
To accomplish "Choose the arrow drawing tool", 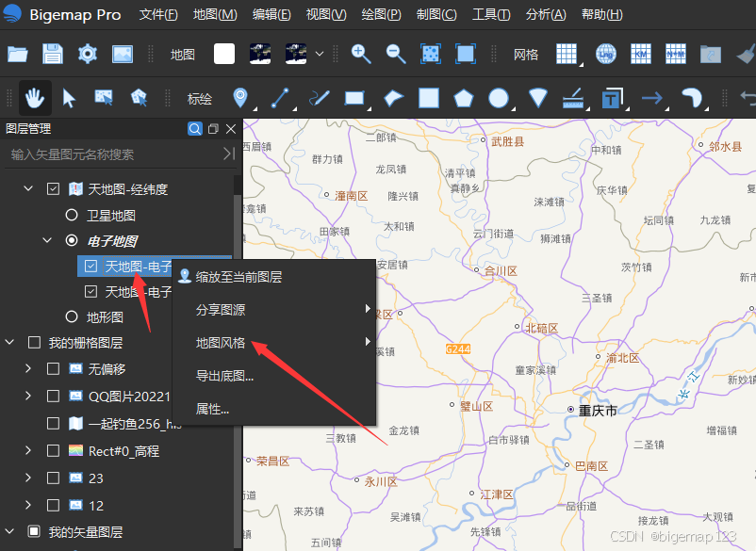I will (x=652, y=98).
